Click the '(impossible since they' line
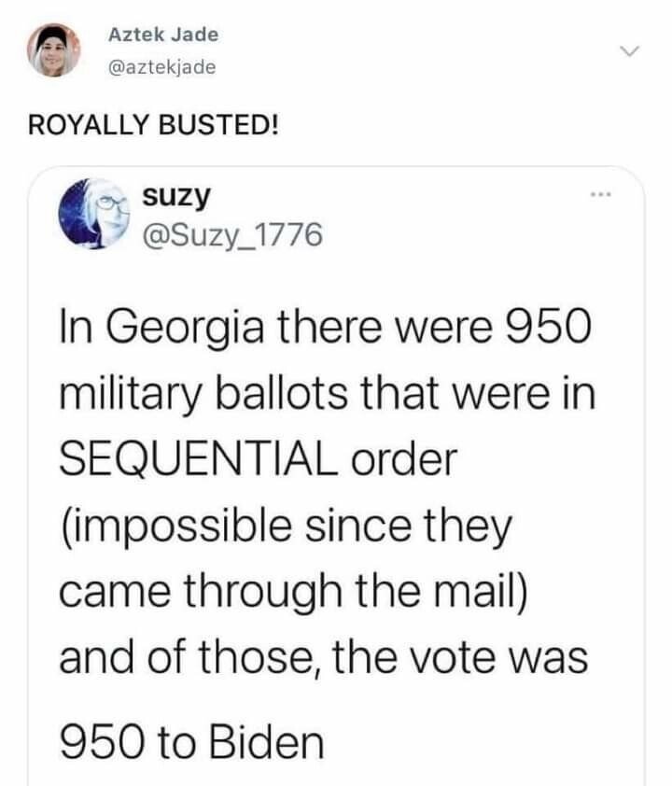 (x=286, y=527)
